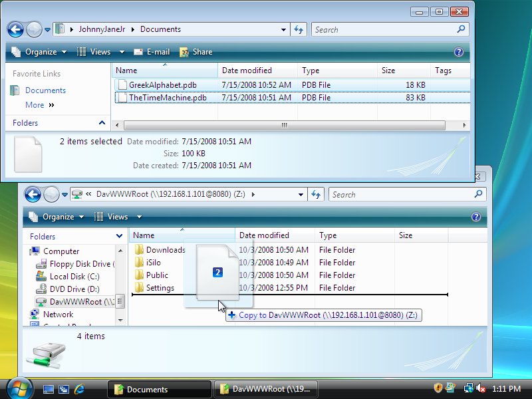Open Windows Start orb

[x=19, y=388]
